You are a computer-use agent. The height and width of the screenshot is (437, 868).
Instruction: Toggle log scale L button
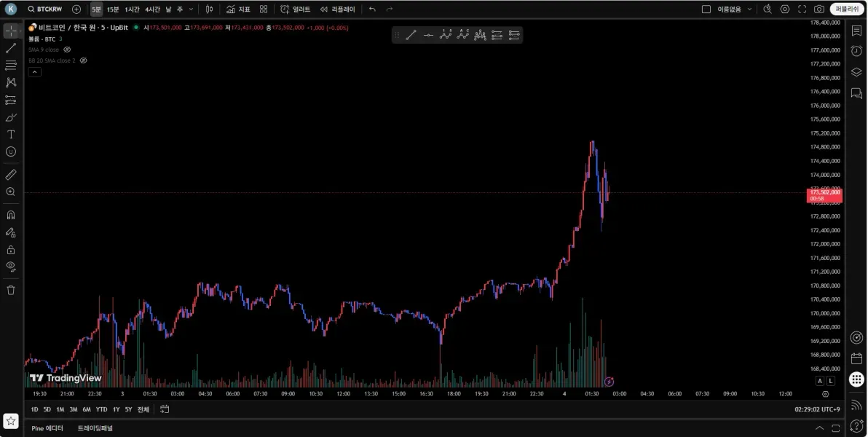coord(831,381)
